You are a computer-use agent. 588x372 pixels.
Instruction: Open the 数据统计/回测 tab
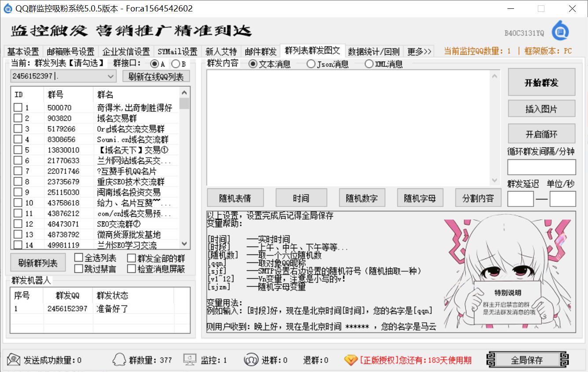[x=374, y=52]
